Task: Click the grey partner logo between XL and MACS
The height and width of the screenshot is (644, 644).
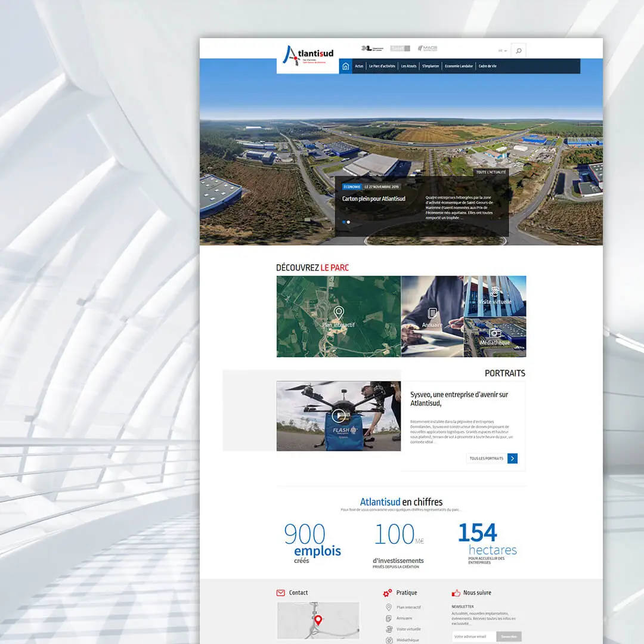Action: tap(400, 48)
